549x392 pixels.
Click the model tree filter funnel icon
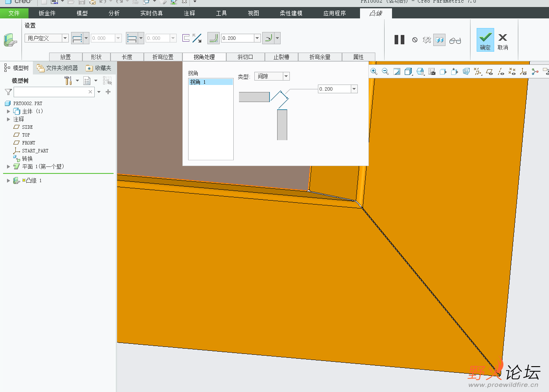(8, 92)
